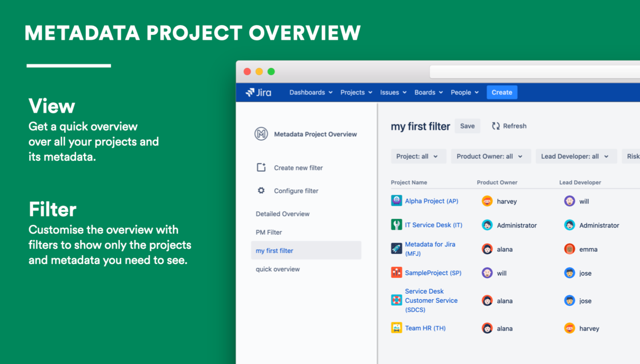
Task: Open the partially visible Risk filter
Action: [x=632, y=156]
